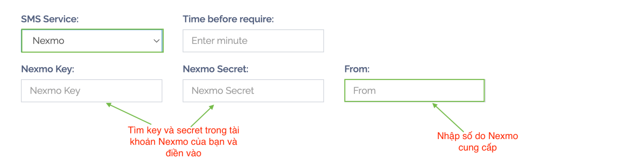The width and height of the screenshot is (644, 162).
Task: Click the chevron arrow in SMS Service select
Action: tap(157, 41)
